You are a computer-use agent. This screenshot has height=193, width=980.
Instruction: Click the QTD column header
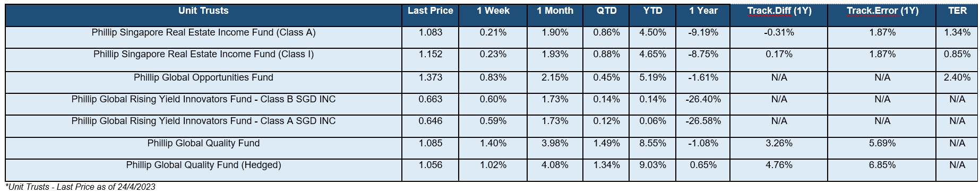[606, 15]
